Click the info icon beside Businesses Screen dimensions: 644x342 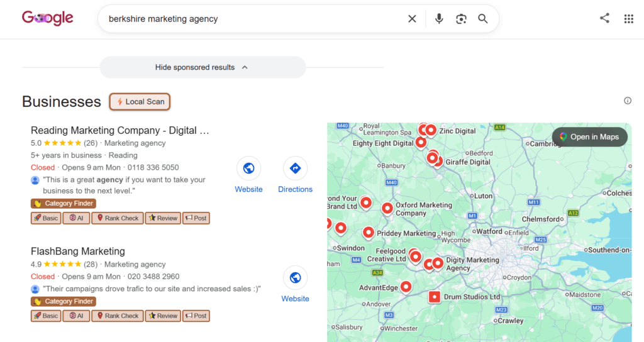click(x=628, y=101)
